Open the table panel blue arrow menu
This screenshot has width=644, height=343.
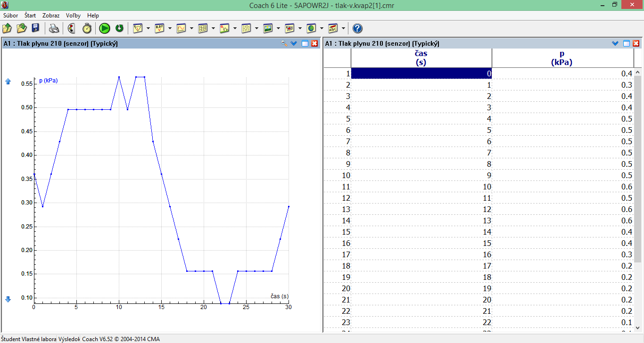pyautogui.click(x=615, y=43)
